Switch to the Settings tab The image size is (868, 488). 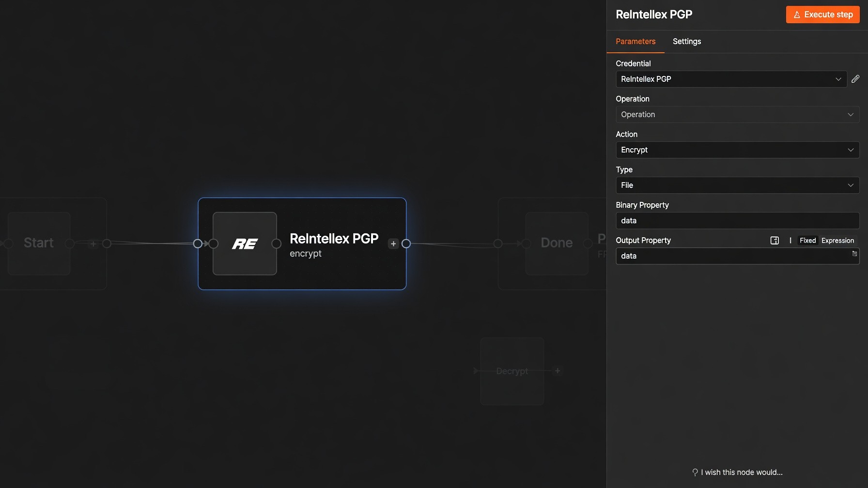point(686,42)
